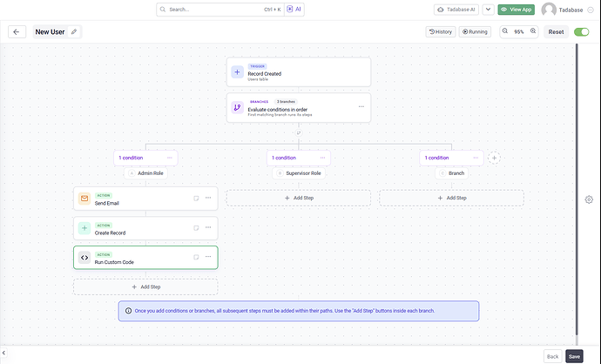Click the zoom out magnifier icon
The image size is (601, 364).
pyautogui.click(x=505, y=31)
